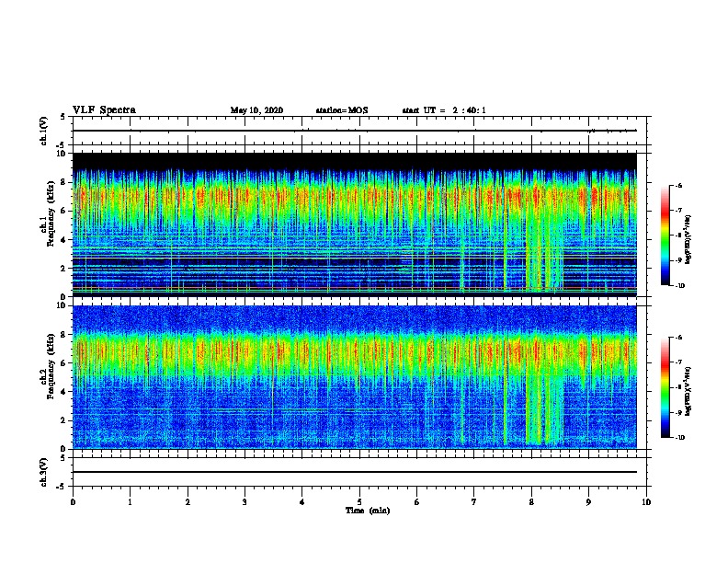728x563 pixels.
Task: Click the ch.2 color bar unit label
Action: [x=688, y=391]
